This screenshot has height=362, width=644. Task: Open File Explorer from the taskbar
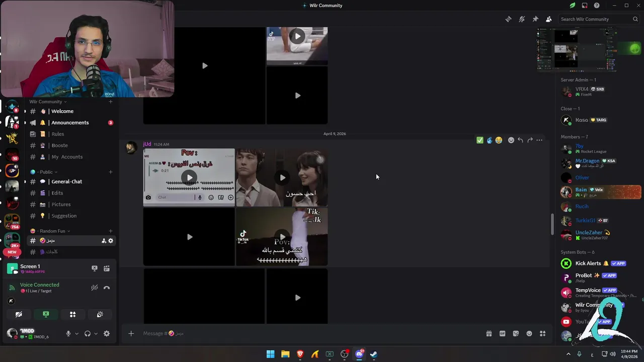[285, 354]
